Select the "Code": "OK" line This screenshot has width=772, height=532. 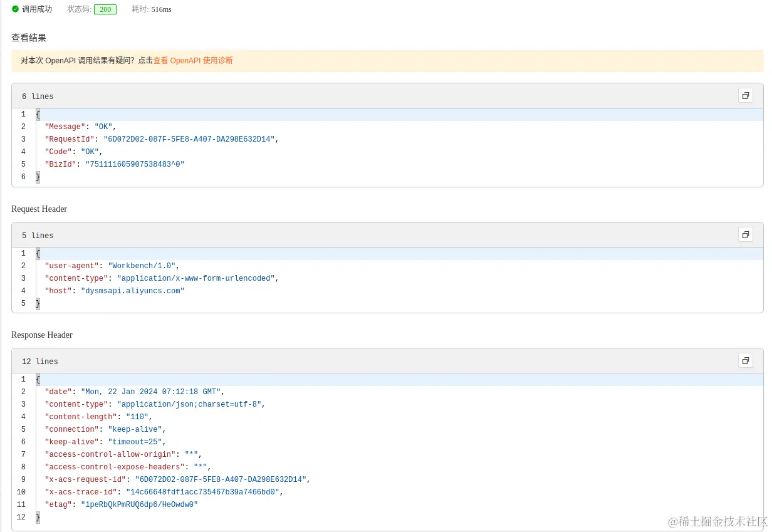pos(73,152)
